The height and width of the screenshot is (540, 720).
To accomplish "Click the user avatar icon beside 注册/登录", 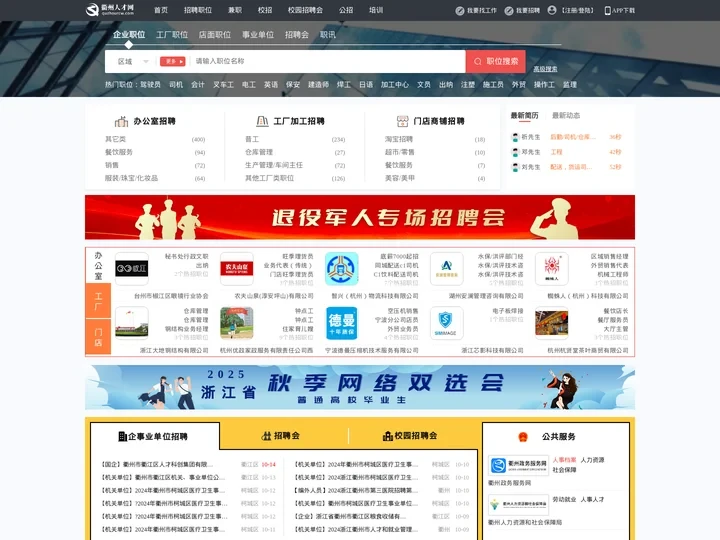I will 552,10.
